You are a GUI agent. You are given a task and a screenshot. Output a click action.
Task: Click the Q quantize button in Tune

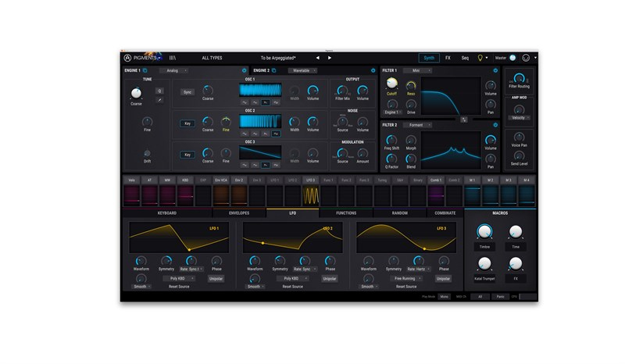click(159, 91)
